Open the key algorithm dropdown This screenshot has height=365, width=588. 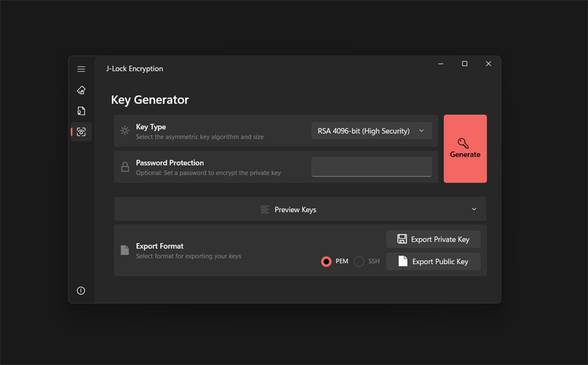click(x=371, y=131)
